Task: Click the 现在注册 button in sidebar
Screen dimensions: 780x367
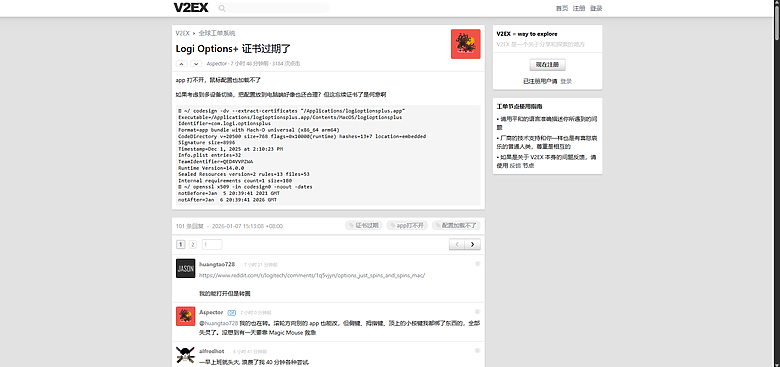Action: pos(547,65)
